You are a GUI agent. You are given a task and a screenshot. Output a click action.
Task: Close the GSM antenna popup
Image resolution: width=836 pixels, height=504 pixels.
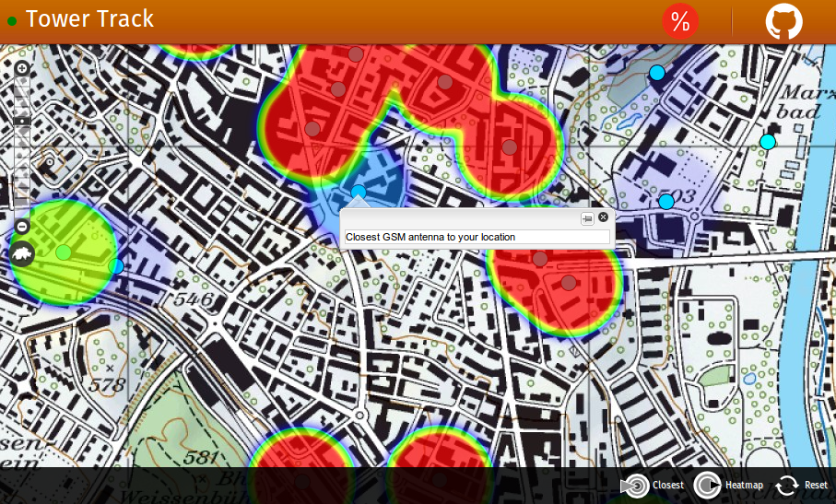tap(604, 217)
